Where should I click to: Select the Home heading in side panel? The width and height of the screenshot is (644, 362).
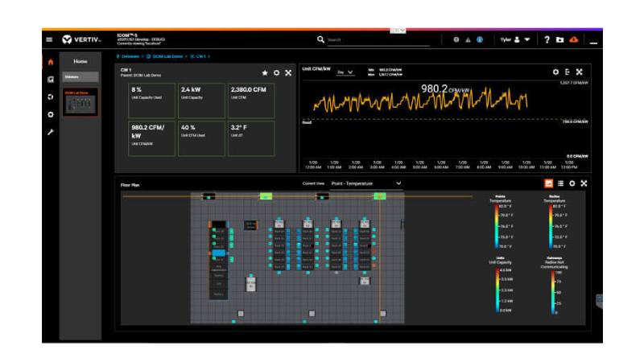[80, 61]
